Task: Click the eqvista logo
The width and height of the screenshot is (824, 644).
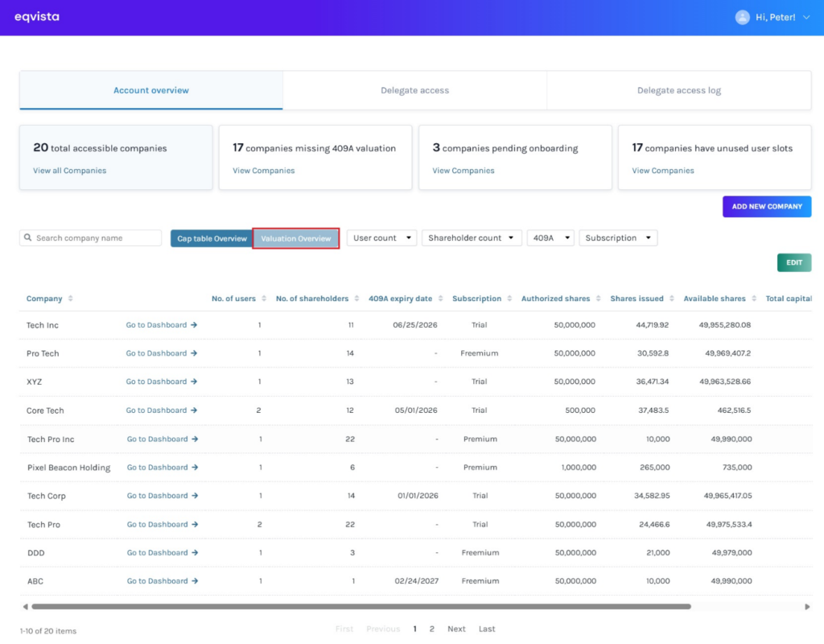Action: pos(37,17)
